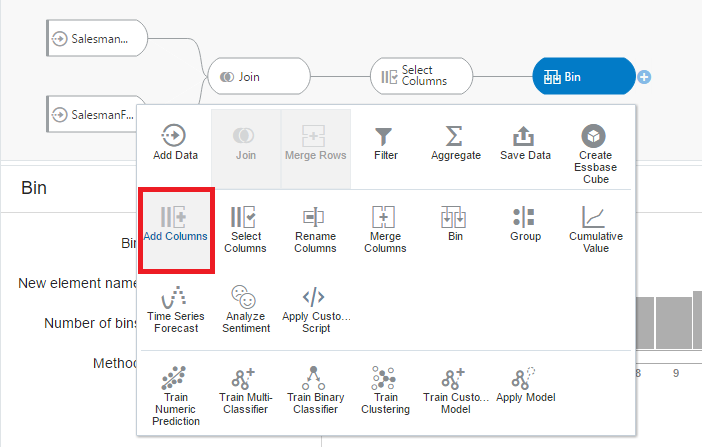The width and height of the screenshot is (702, 447).
Task: Click the disabled Merge Rows option
Action: pos(316,149)
